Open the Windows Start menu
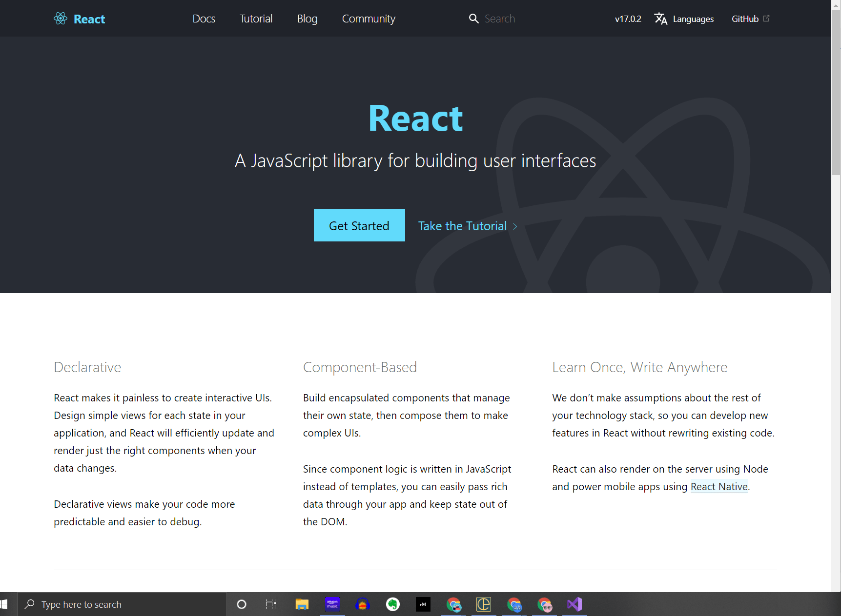 tap(4, 604)
